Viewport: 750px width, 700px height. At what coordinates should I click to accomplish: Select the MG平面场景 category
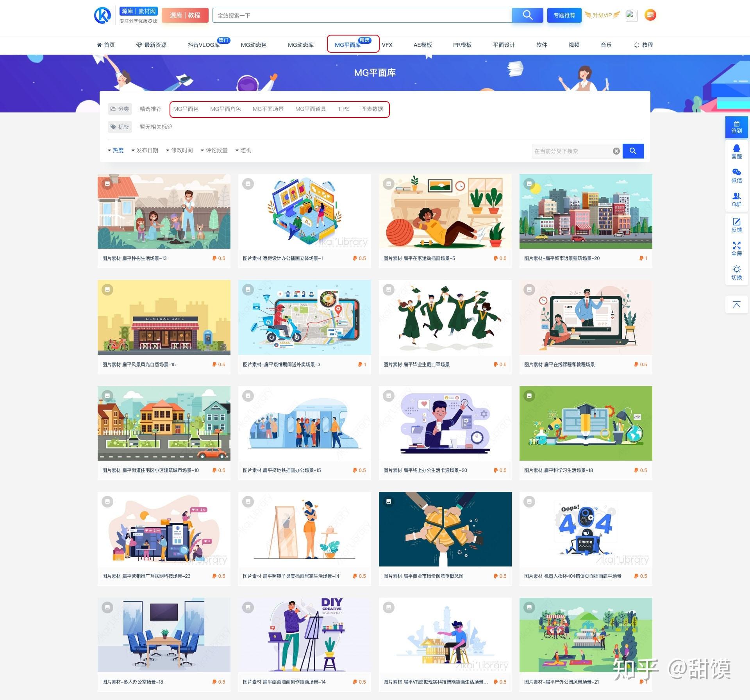pyautogui.click(x=268, y=109)
